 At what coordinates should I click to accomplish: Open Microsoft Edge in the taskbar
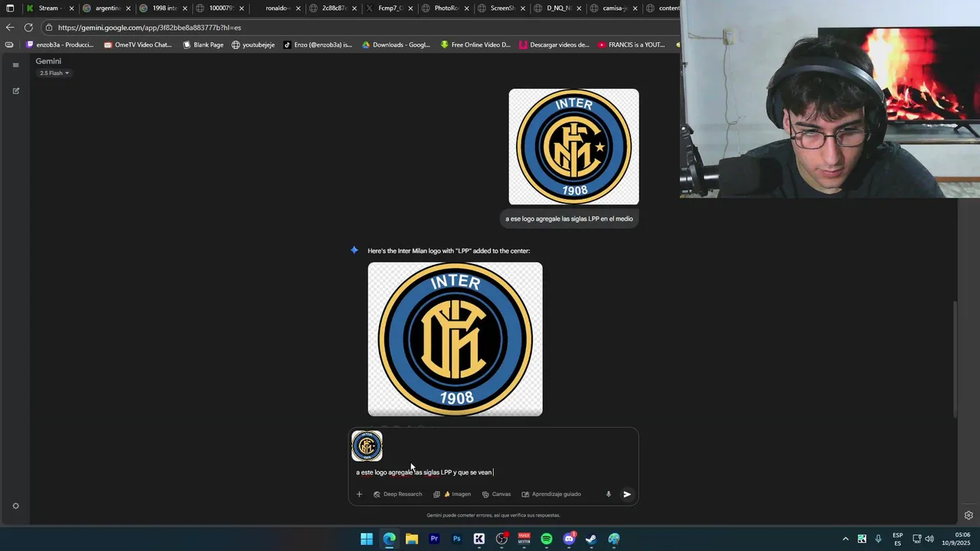click(x=389, y=539)
